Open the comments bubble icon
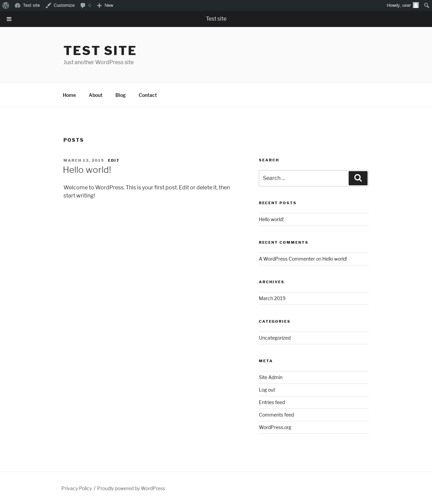432x504 pixels. [x=83, y=5]
